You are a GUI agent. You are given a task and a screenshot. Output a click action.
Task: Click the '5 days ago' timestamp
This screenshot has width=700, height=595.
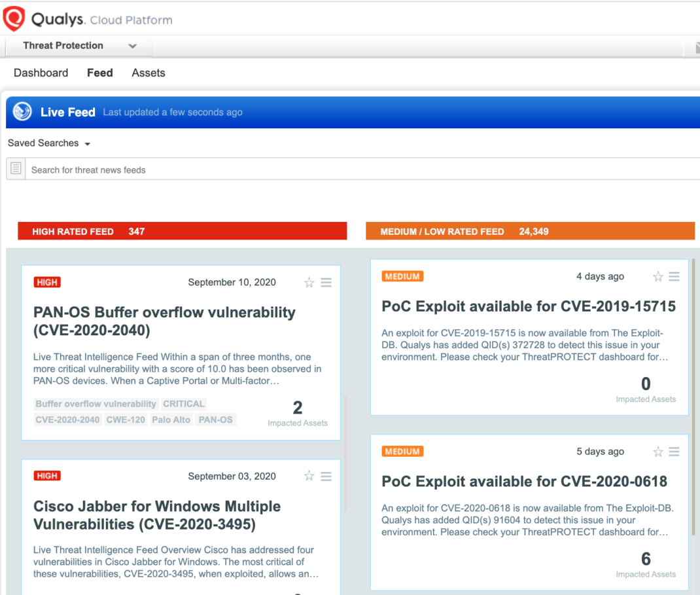[600, 452]
